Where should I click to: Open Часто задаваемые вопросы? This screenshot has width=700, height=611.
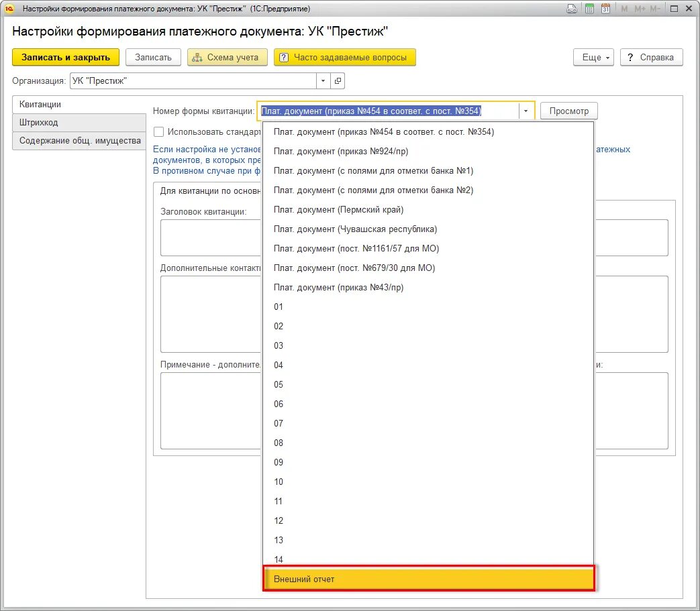pyautogui.click(x=345, y=58)
